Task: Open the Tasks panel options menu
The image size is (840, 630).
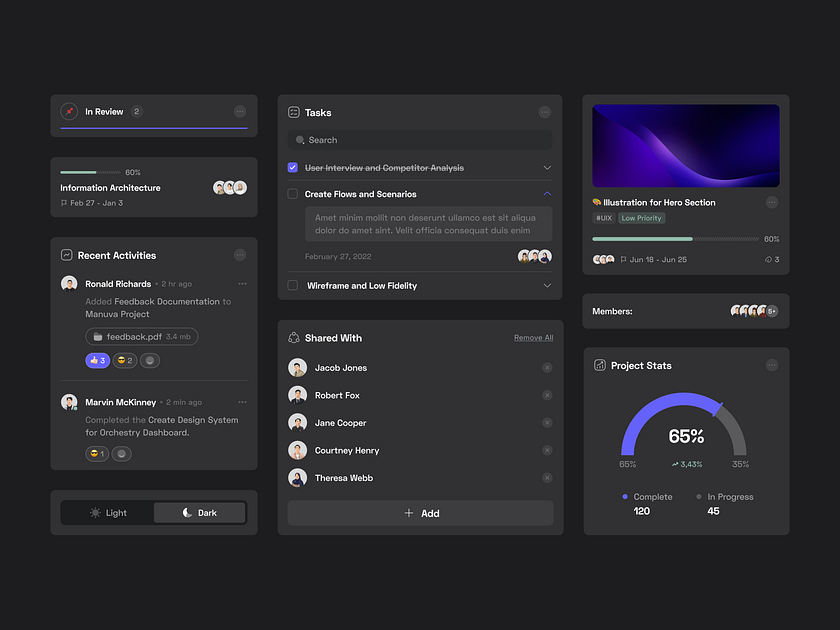Action: pyautogui.click(x=545, y=112)
